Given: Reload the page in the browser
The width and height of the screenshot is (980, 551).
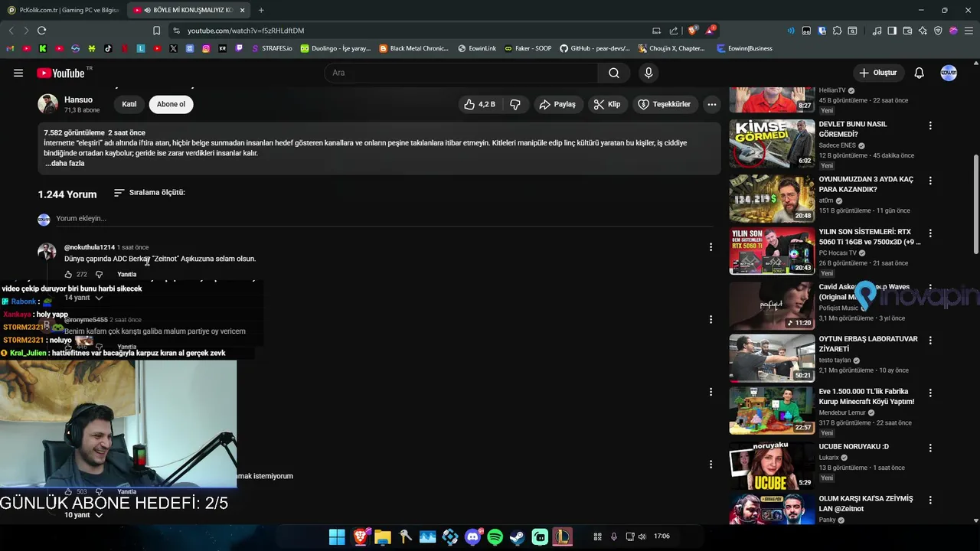Looking at the screenshot, I should tap(41, 31).
